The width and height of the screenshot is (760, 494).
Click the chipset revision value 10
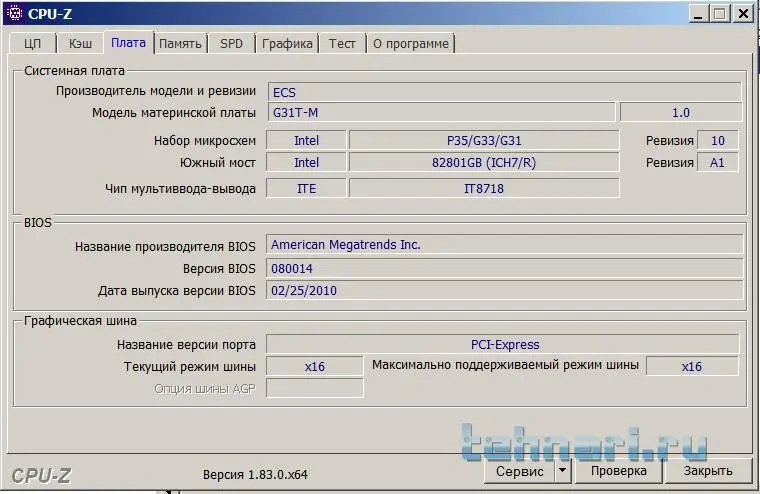coord(717,141)
